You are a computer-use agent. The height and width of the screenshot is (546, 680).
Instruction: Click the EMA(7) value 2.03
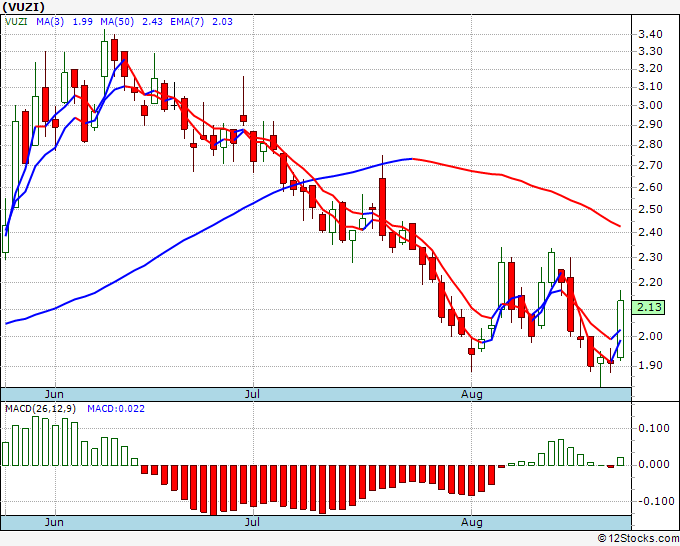coord(222,21)
